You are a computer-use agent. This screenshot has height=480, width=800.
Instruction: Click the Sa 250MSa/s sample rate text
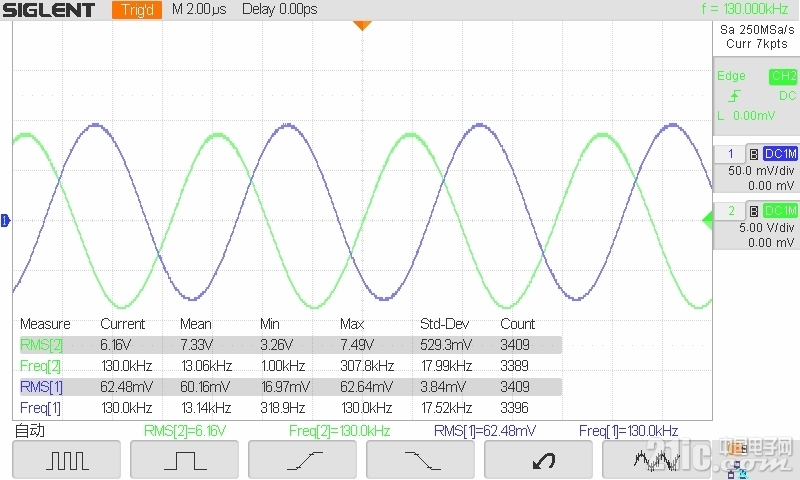point(757,30)
